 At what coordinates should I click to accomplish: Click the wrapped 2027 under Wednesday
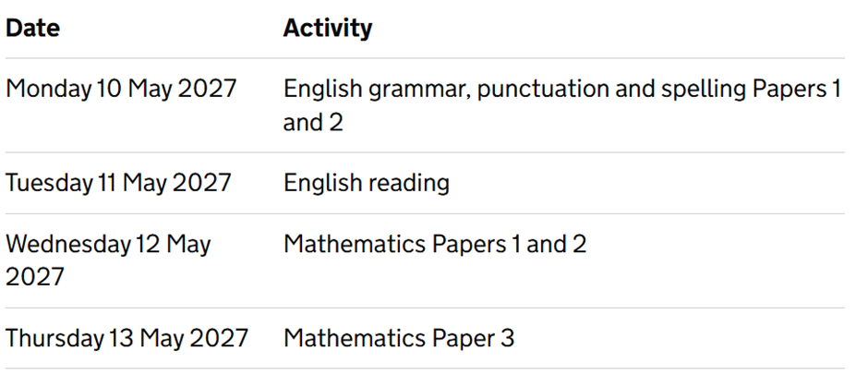click(x=35, y=276)
